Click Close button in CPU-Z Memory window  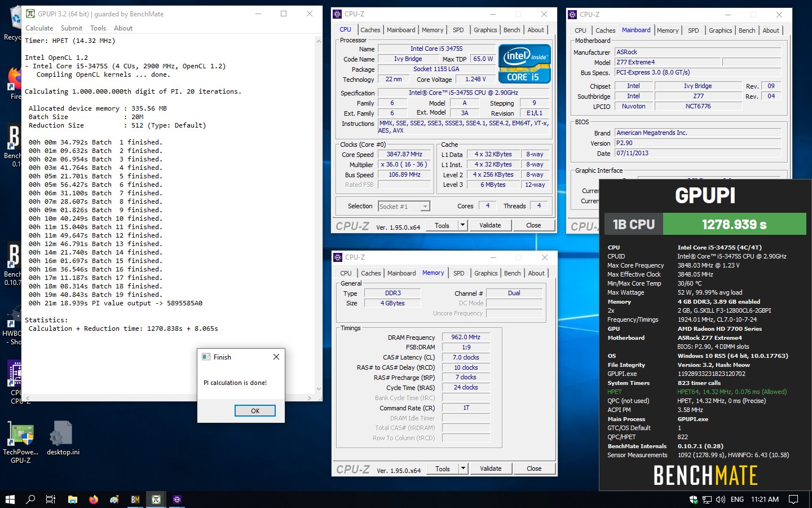(534, 468)
